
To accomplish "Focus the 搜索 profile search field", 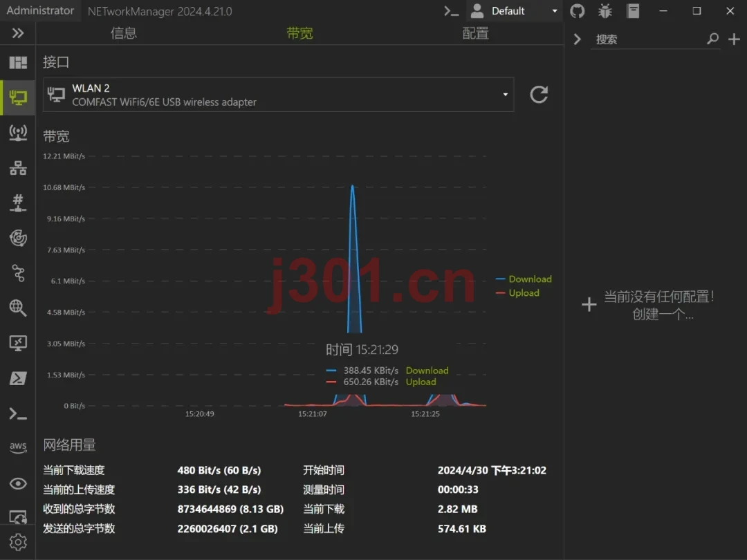I will point(648,39).
